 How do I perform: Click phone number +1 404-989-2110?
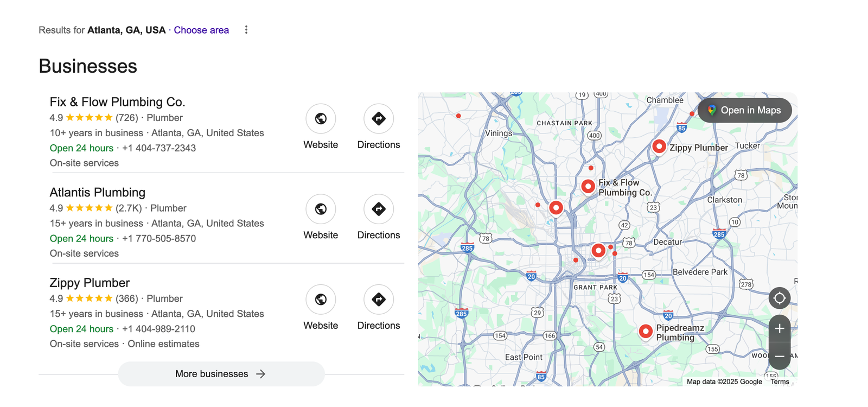point(158,329)
